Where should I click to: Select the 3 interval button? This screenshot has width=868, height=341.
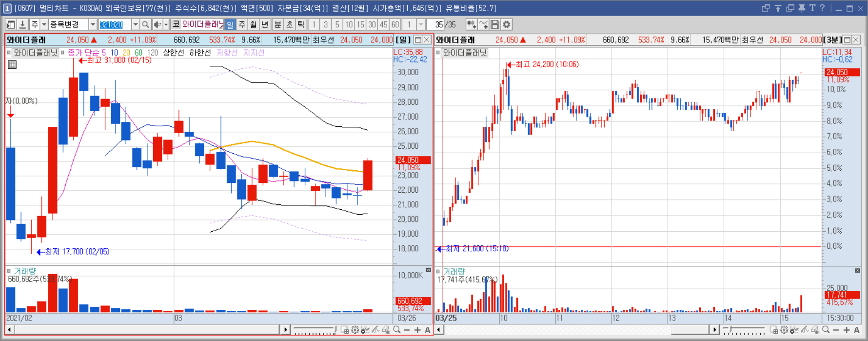coord(326,24)
